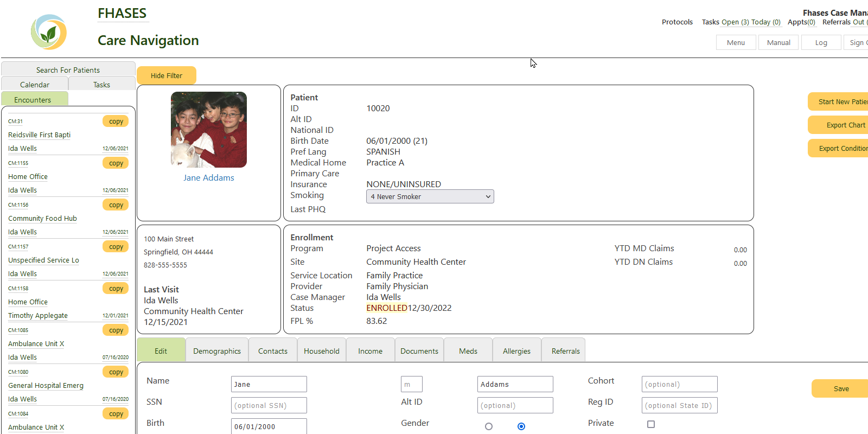Open the Community Food Hub encounter
868x434 pixels.
(x=42, y=218)
